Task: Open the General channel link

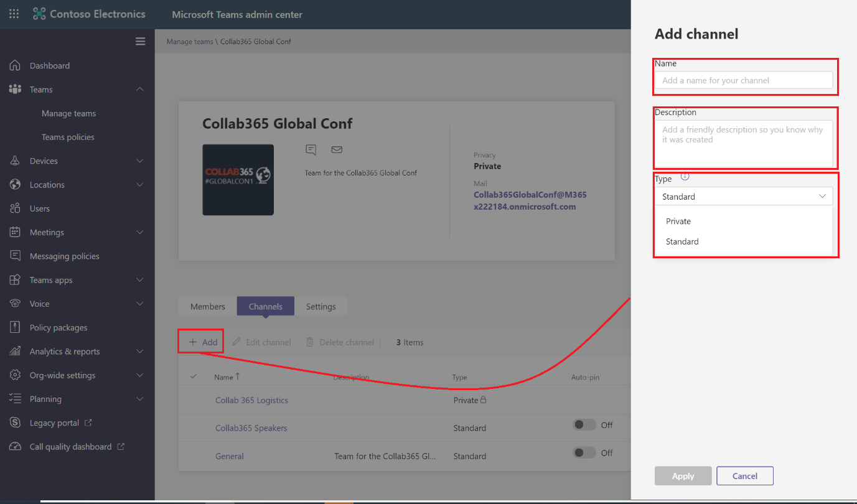Action: click(x=230, y=456)
